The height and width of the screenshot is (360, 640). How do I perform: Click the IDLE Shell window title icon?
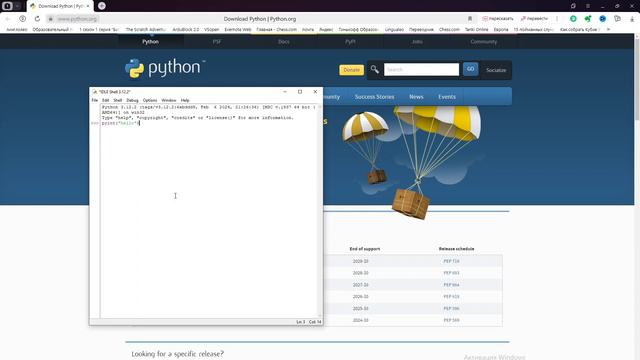click(95, 92)
